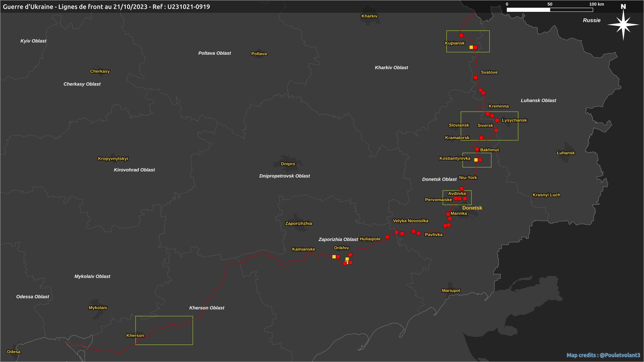This screenshot has height=362, width=644.
Task: Click the Kupiansk city label
Action: [454, 43]
